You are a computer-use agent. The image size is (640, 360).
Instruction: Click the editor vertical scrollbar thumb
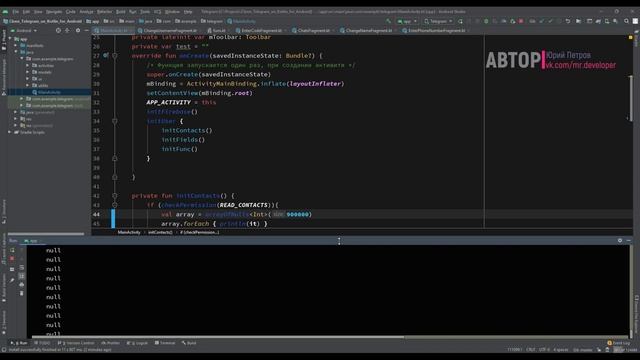[x=631, y=98]
